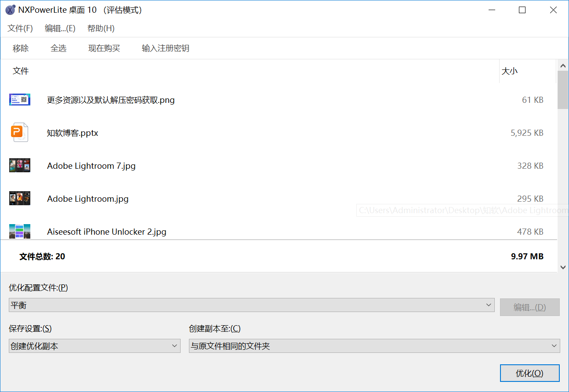Click the 478 KB size value
569x392 pixels.
click(x=530, y=232)
